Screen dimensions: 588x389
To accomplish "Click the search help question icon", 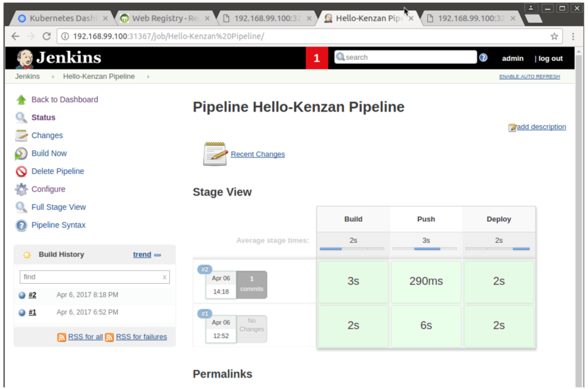I will click(483, 57).
